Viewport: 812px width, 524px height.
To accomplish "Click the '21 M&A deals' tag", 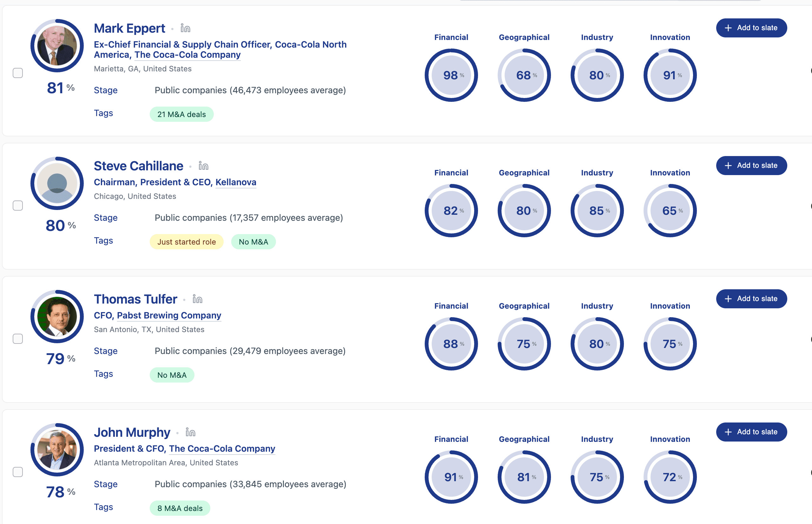I will click(x=181, y=114).
